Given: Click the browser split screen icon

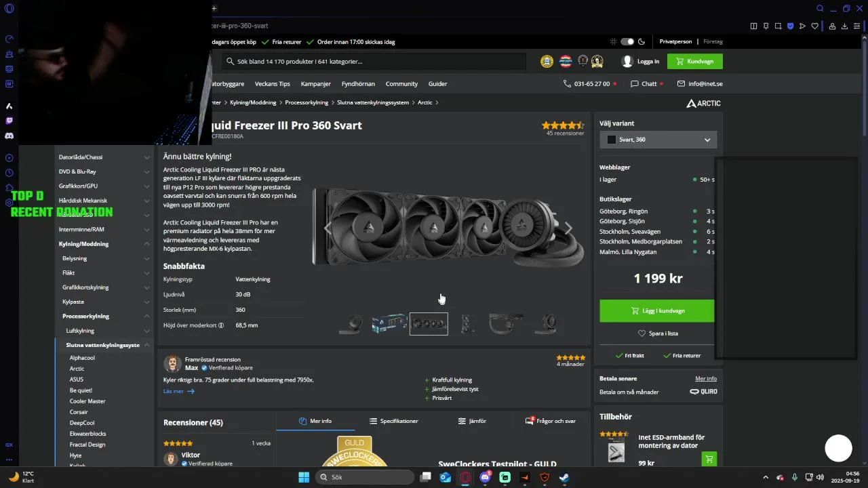Looking at the screenshot, I should (x=753, y=26).
